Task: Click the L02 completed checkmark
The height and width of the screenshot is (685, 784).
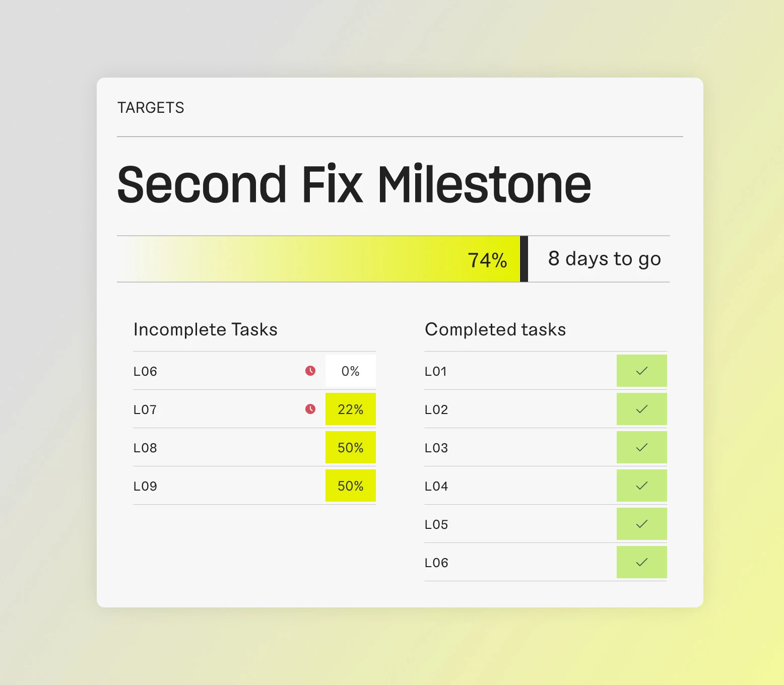Action: coord(641,409)
